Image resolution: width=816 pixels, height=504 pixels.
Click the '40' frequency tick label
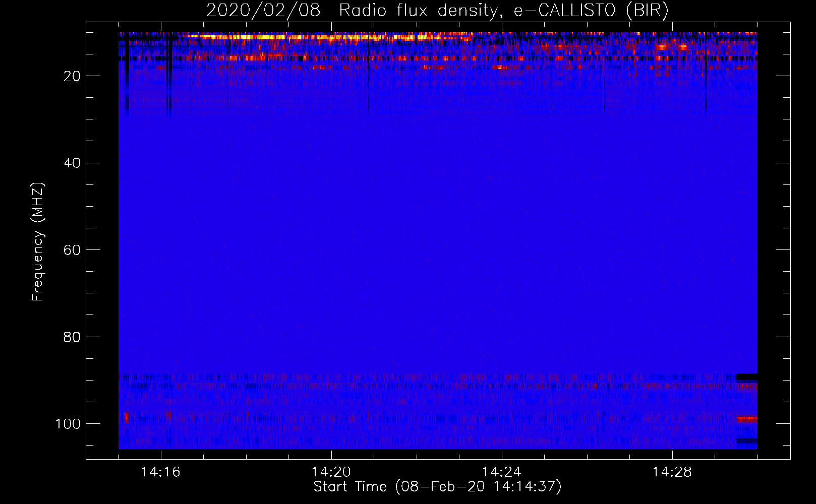tap(73, 163)
